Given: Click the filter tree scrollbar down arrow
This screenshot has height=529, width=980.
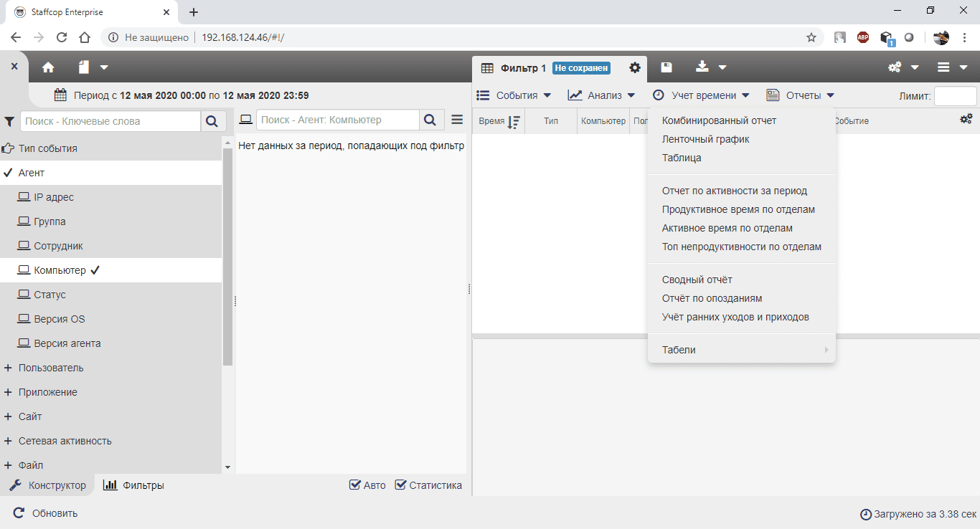Looking at the screenshot, I should click(228, 467).
